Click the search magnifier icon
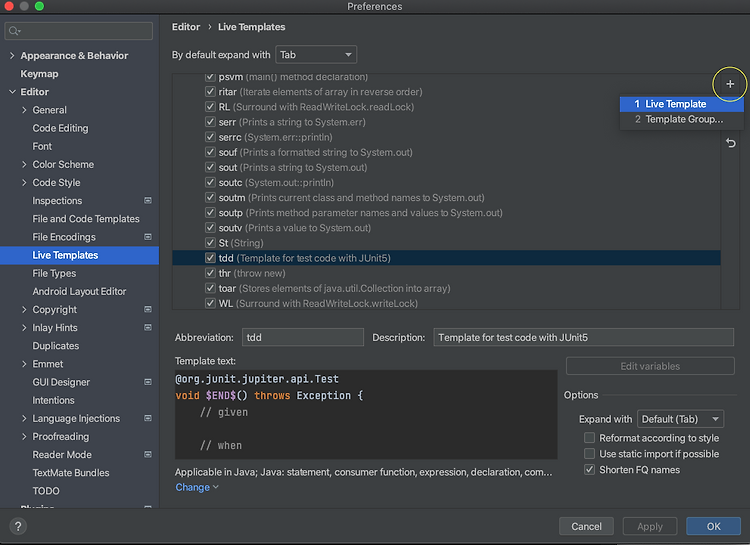 point(16,32)
